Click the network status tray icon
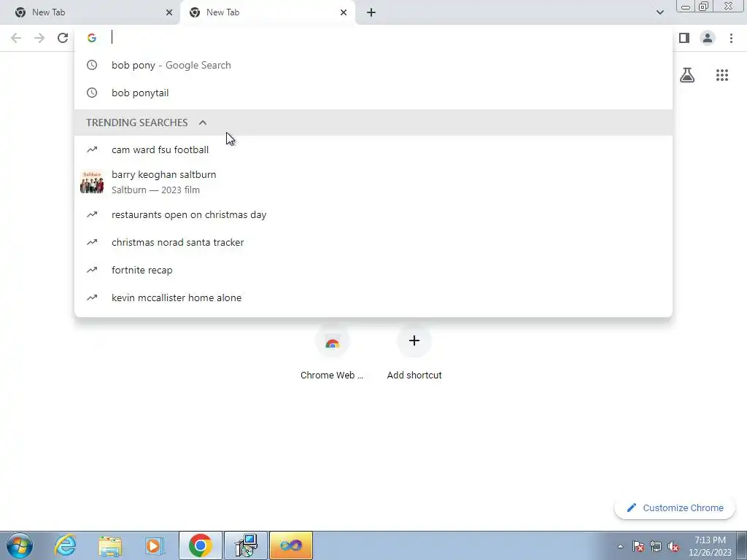This screenshot has width=747, height=560. pyautogui.click(x=656, y=546)
